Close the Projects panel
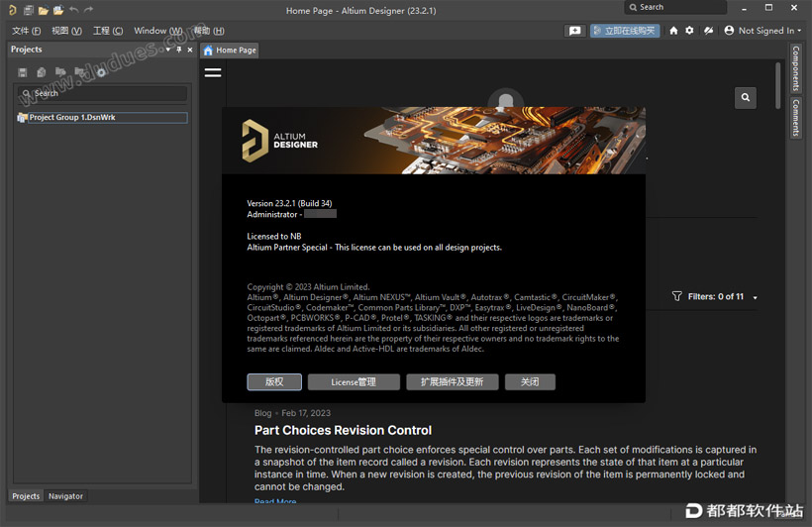The width and height of the screenshot is (812, 527). [190, 50]
